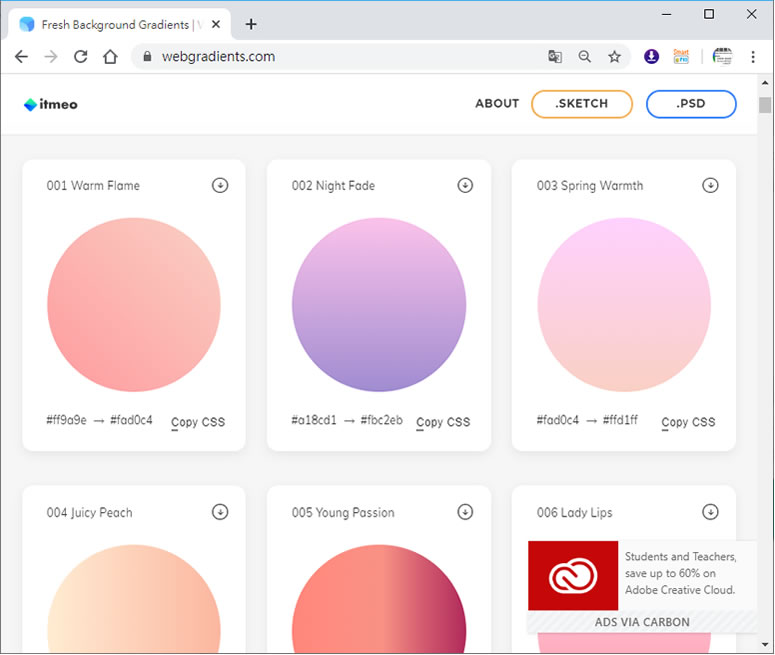The image size is (775, 655).
Task: Download the .SKETCH file
Action: (x=582, y=104)
